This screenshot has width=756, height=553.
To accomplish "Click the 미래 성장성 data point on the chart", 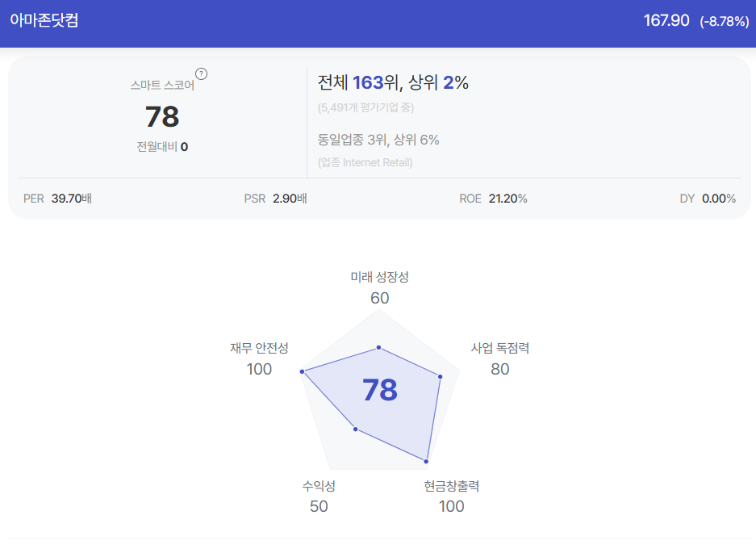I will [379, 347].
